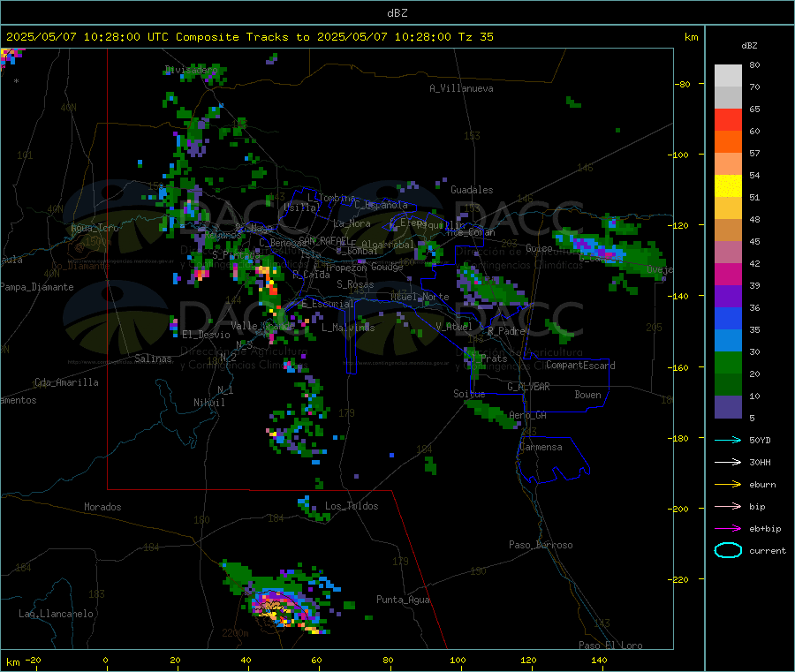The width and height of the screenshot is (795, 672).
Task: Click the dBZ label above the color scale
Action: 749,46
